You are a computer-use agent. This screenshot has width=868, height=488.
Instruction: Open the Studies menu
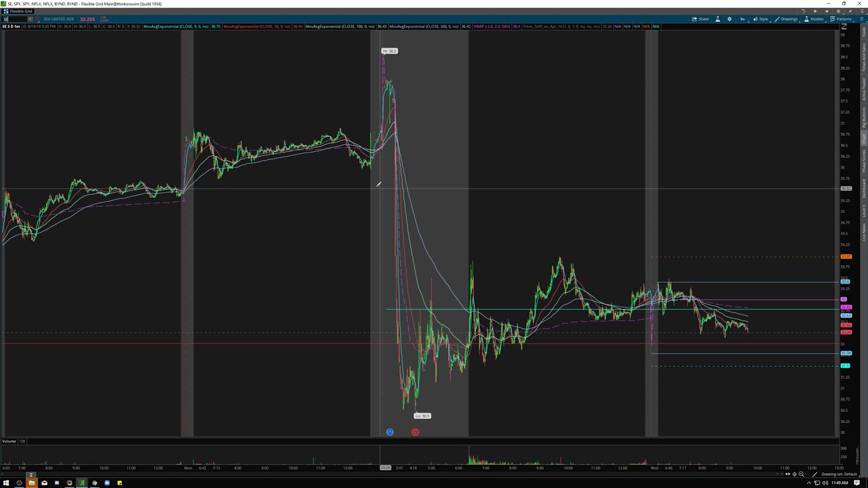(x=814, y=19)
